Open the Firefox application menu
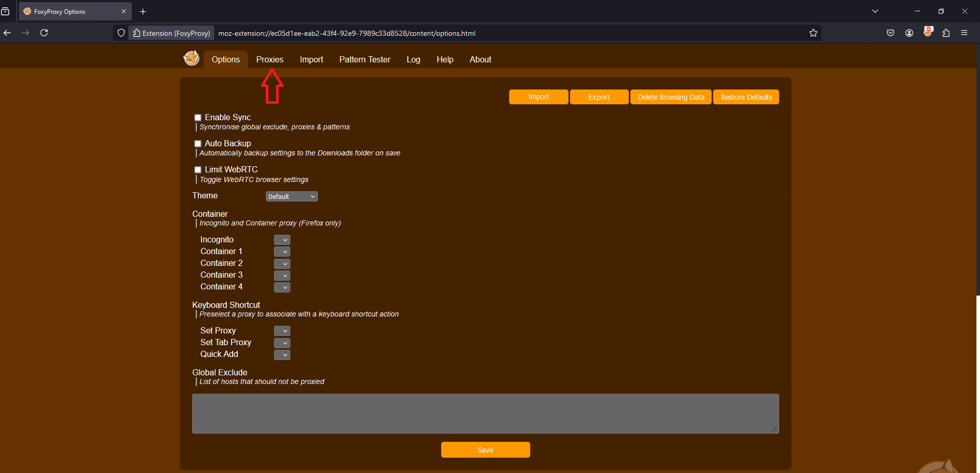 (x=965, y=33)
